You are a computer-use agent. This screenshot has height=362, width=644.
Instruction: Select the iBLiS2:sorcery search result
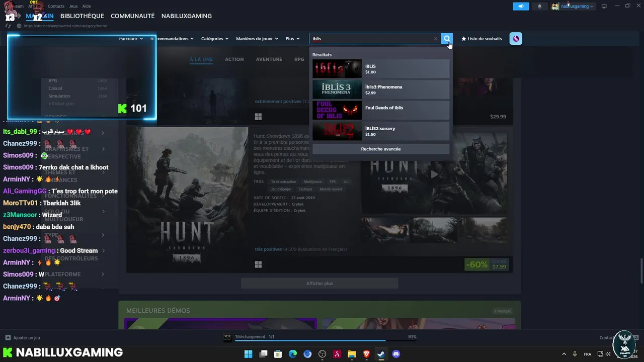pyautogui.click(x=380, y=131)
